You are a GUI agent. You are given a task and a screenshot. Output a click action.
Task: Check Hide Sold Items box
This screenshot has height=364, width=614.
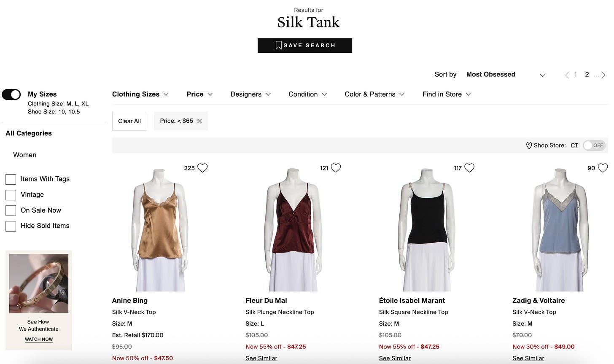pyautogui.click(x=11, y=226)
